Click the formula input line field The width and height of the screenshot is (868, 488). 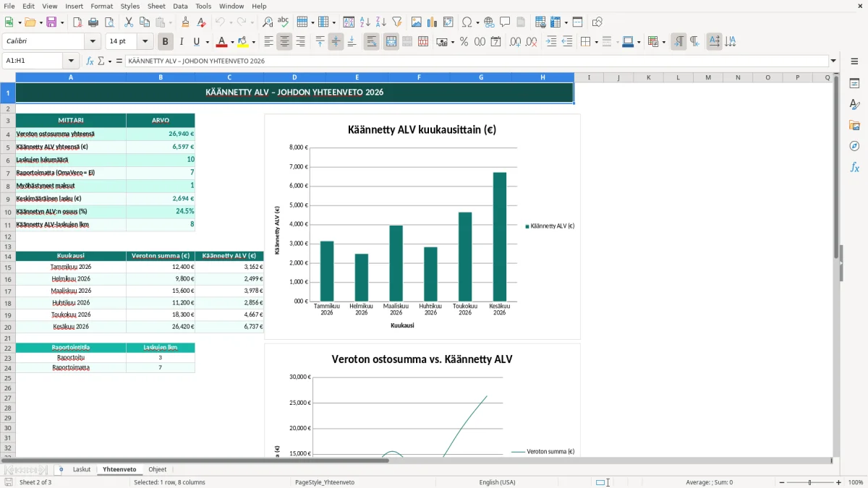476,61
